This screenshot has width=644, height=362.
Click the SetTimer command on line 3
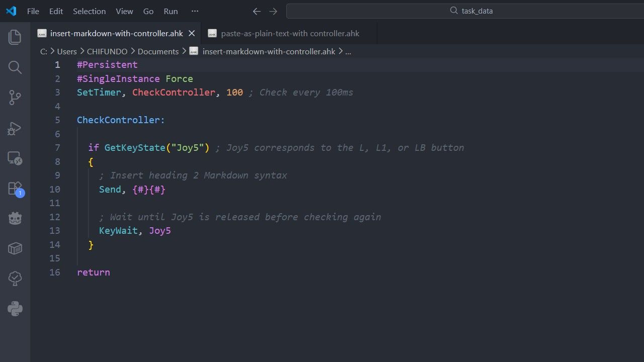coord(99,93)
